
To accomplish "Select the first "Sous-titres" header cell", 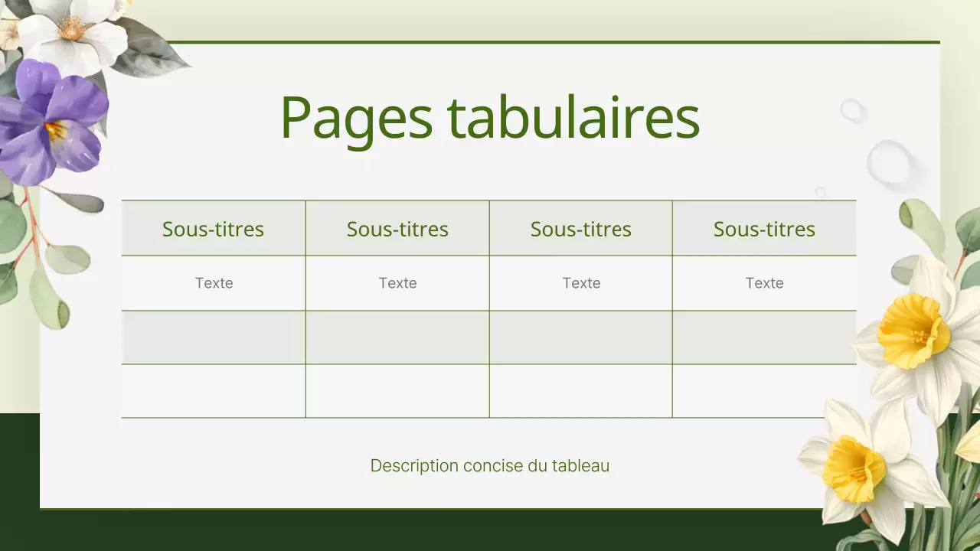I will pos(214,228).
